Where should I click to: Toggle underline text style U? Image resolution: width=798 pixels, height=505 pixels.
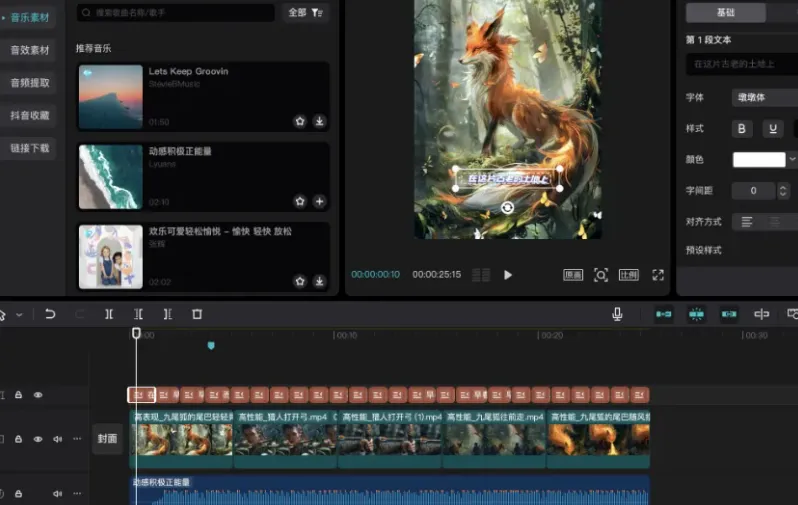coord(773,129)
